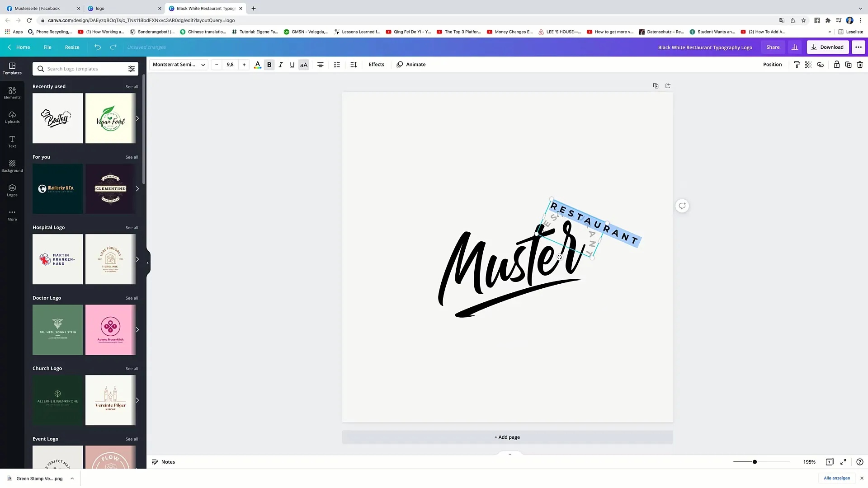Click the circular refresh icon beside the canvas
The height and width of the screenshot is (488, 868).
(x=682, y=206)
